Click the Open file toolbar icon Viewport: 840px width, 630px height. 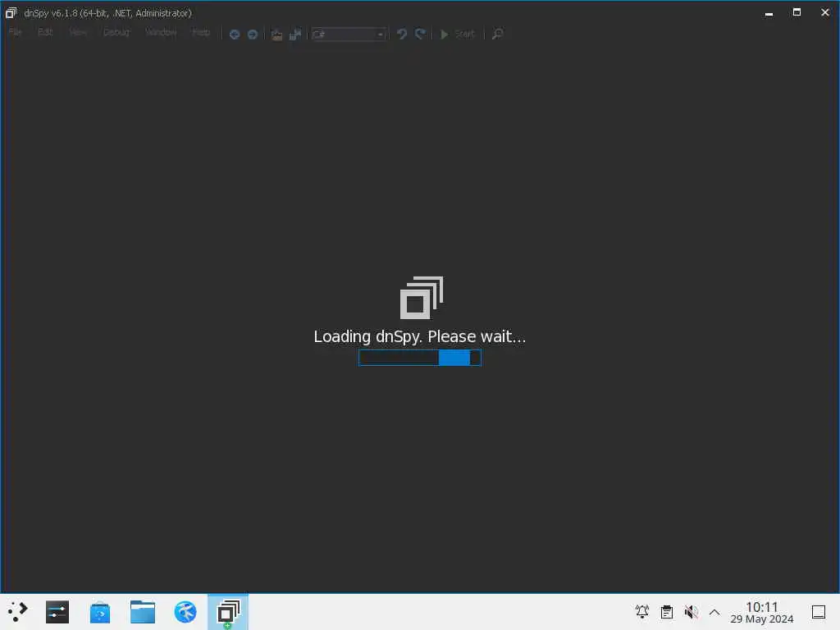(276, 34)
